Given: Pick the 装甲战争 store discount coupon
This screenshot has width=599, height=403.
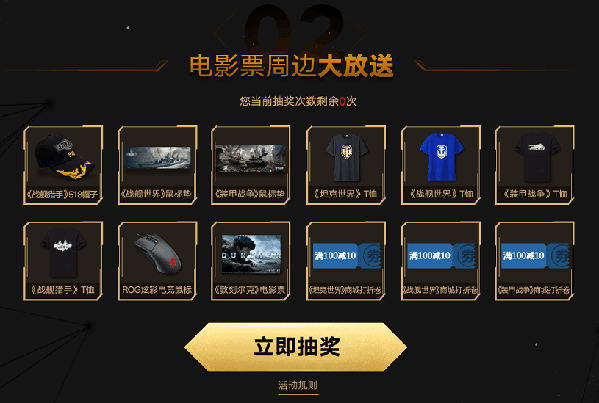Looking at the screenshot, I should click(x=535, y=261).
